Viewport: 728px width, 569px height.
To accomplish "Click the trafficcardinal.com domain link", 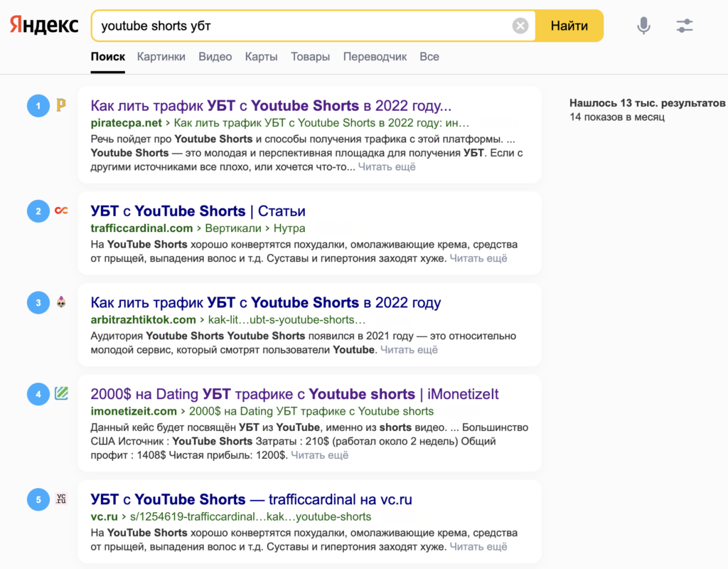I will coord(141,228).
